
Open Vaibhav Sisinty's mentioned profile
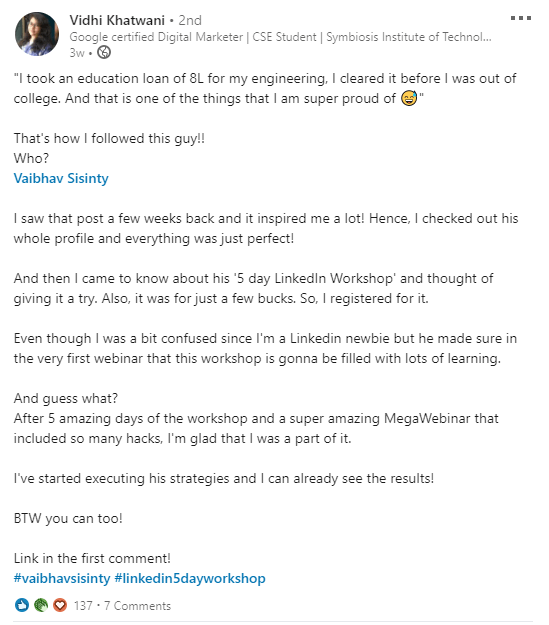point(61,178)
